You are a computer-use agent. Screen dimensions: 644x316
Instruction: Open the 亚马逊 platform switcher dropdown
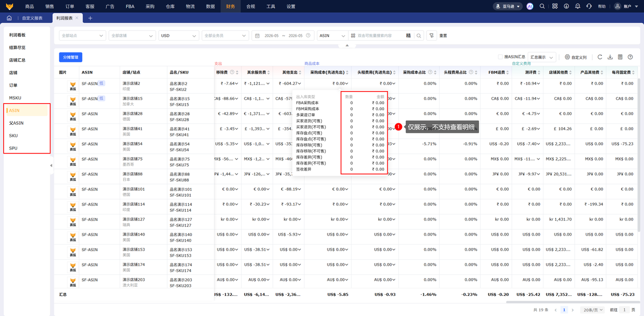point(508,7)
